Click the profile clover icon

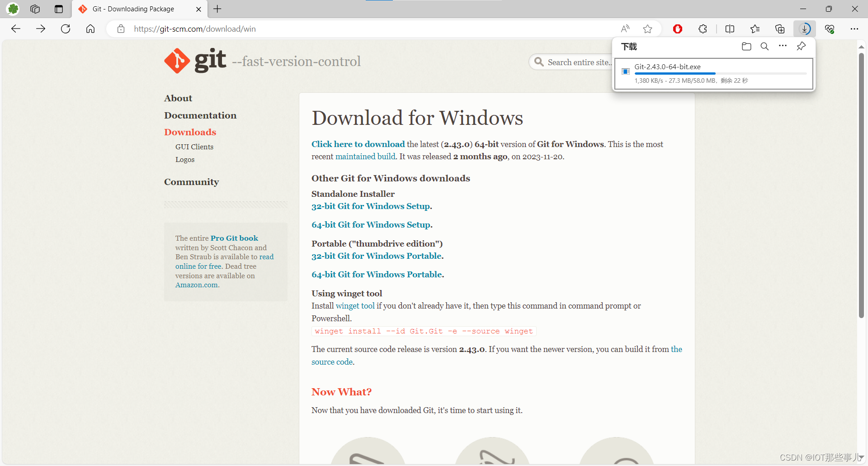(13, 9)
